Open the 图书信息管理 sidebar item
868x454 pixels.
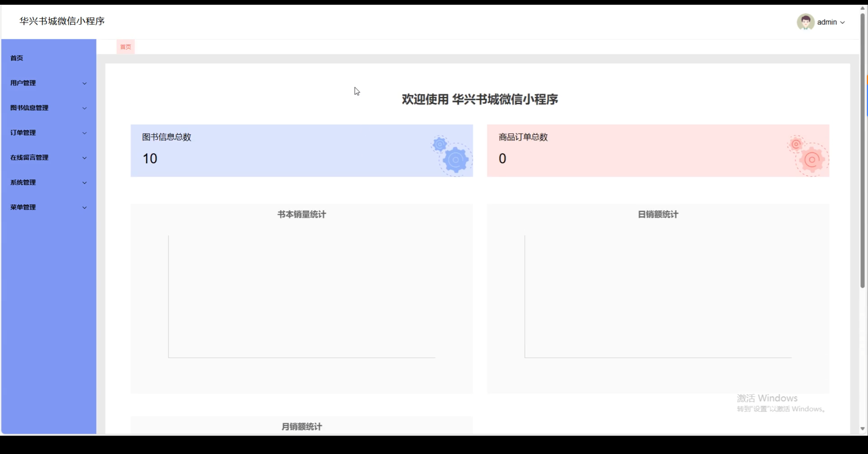click(x=29, y=108)
